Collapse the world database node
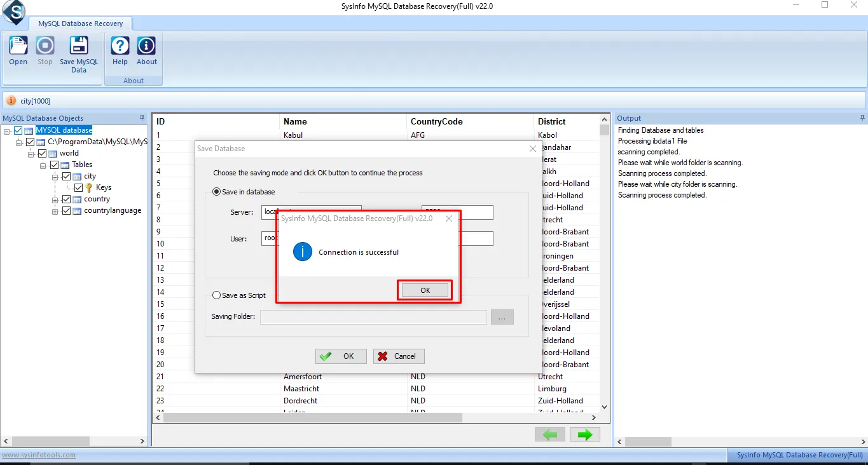The width and height of the screenshot is (868, 465). (x=31, y=154)
